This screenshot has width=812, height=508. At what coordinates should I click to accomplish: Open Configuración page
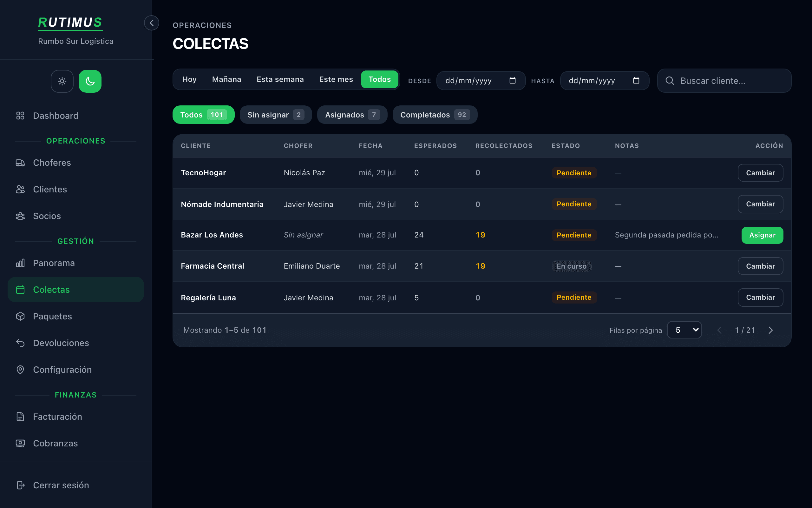coord(76,370)
